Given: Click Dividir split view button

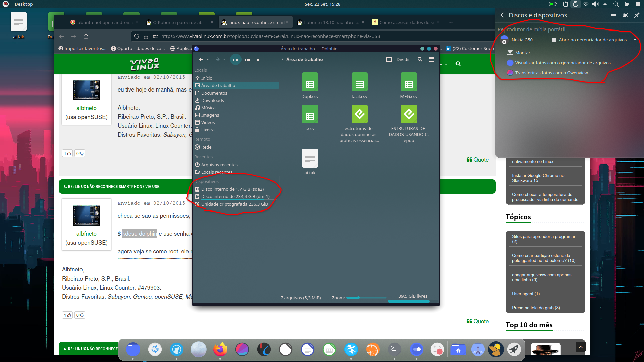Looking at the screenshot, I should (x=398, y=59).
